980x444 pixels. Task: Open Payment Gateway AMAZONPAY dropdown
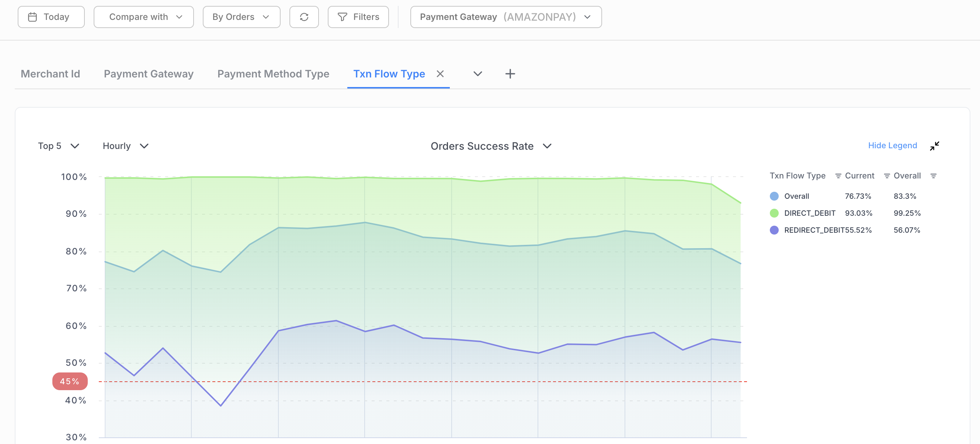coord(505,17)
